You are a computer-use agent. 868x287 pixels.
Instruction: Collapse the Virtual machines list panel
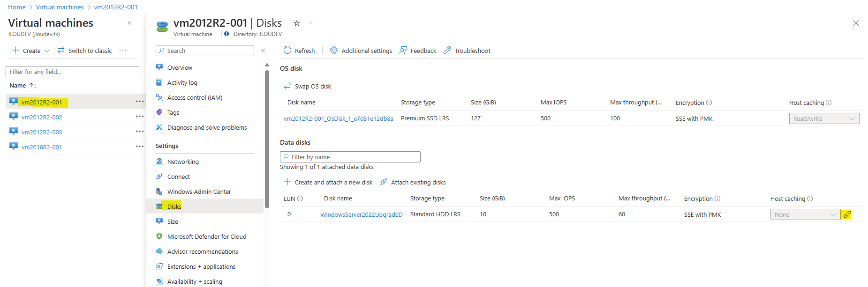pyautogui.click(x=129, y=23)
